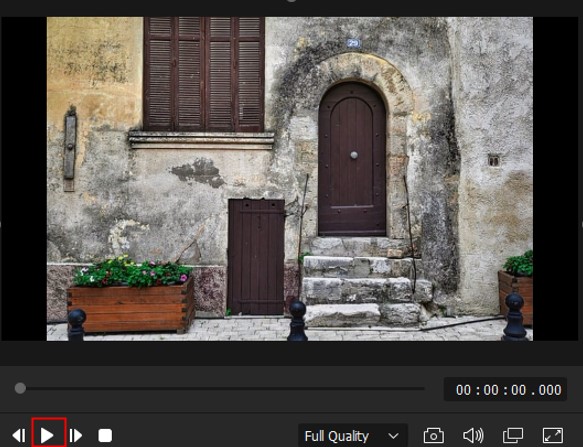This screenshot has height=447, width=583.
Task: Open the volume speaker control
Action: (x=473, y=435)
